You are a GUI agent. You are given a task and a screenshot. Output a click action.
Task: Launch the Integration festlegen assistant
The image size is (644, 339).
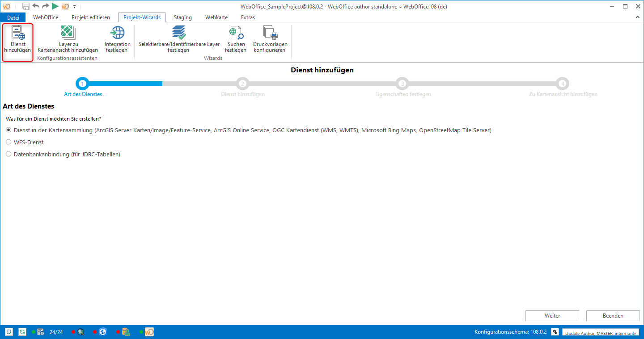(118, 39)
